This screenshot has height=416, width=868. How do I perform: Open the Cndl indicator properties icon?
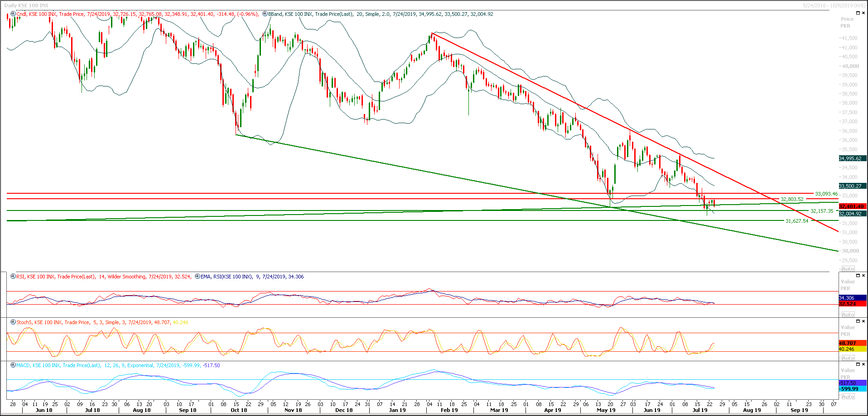click(12, 14)
